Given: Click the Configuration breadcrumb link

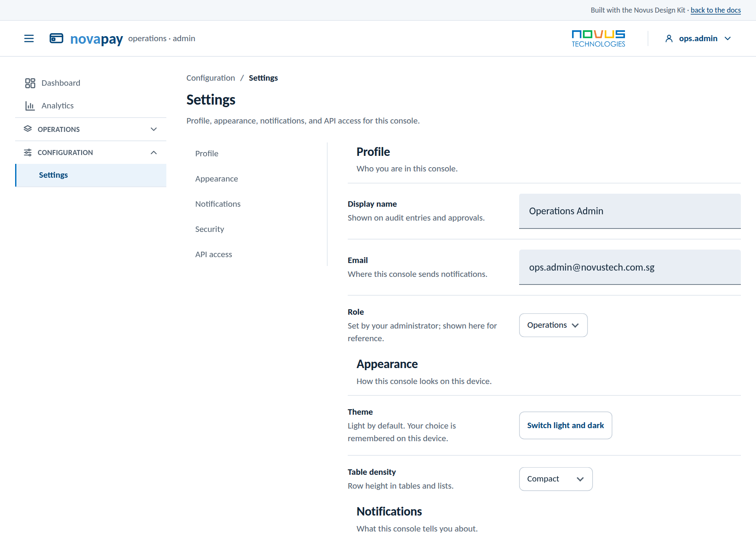Looking at the screenshot, I should point(210,78).
